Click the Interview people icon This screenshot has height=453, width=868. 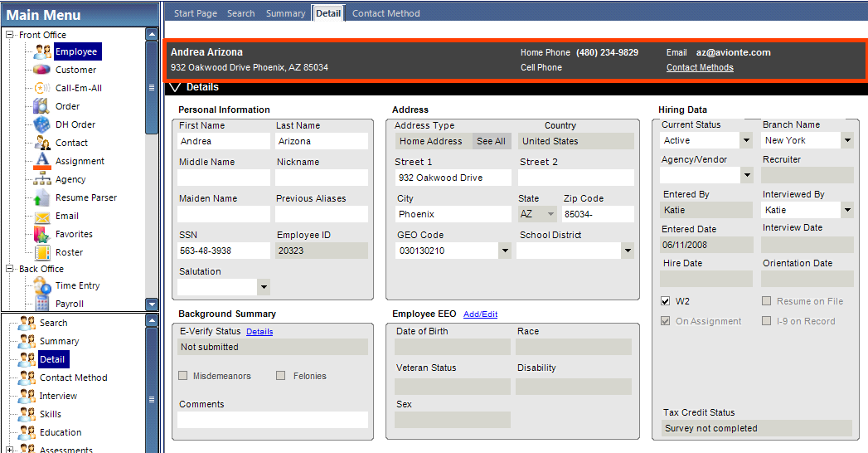(27, 396)
